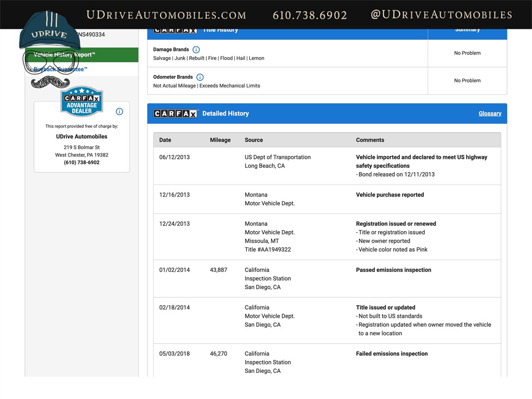532x399 pixels.
Task: Click the Vehicle purchase reported comment
Action: [x=390, y=195]
